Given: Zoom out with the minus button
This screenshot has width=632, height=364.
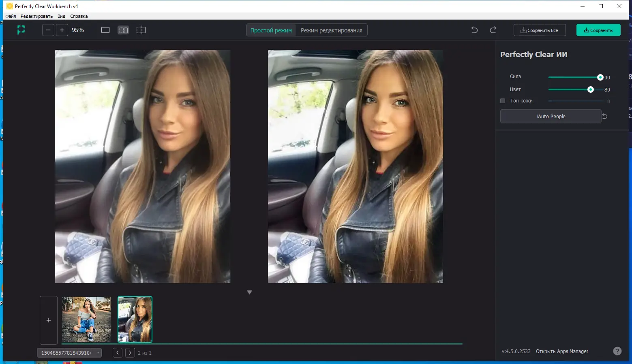Looking at the screenshot, I should pyautogui.click(x=48, y=30).
